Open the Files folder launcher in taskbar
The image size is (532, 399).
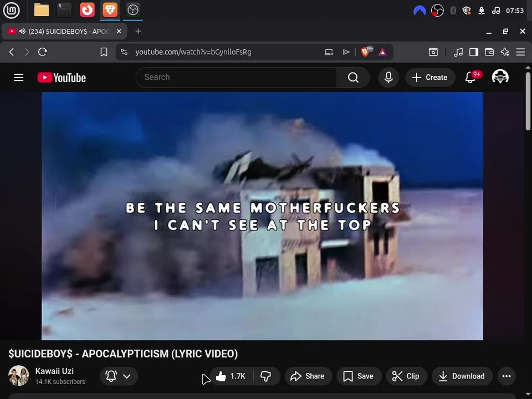click(42, 10)
